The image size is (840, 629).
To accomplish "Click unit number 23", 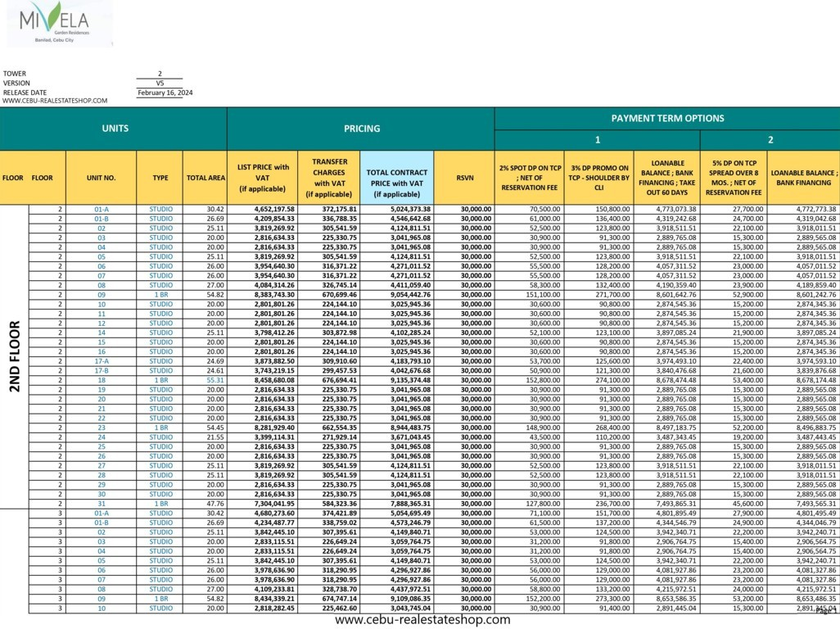I will [102, 428].
